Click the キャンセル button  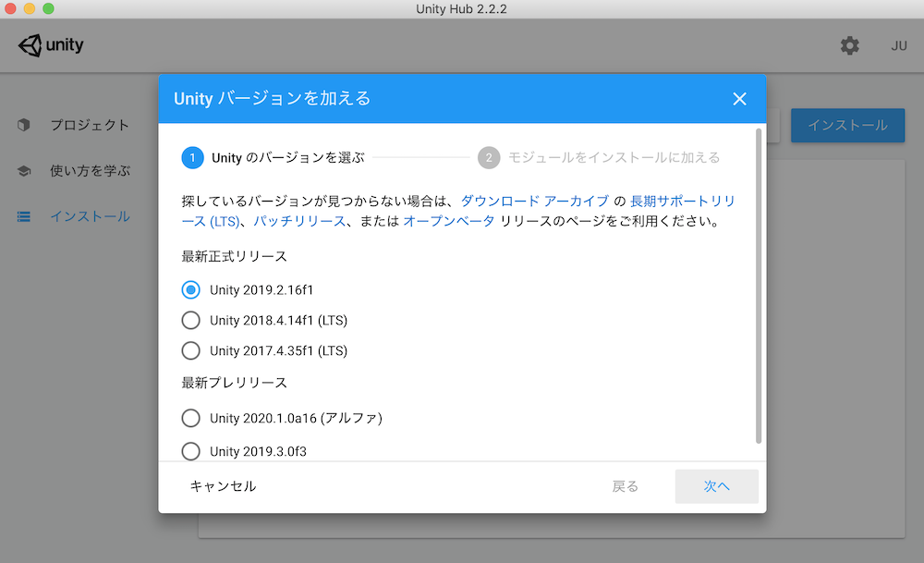[223, 486]
